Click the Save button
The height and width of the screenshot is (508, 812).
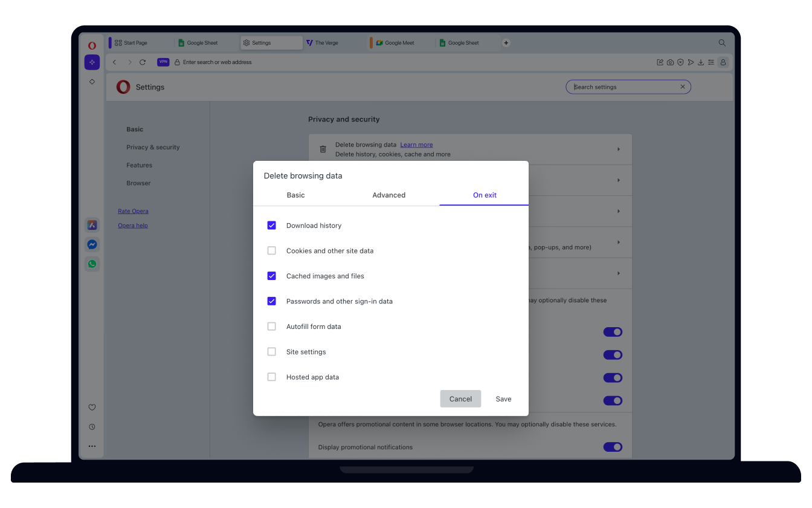pos(503,399)
